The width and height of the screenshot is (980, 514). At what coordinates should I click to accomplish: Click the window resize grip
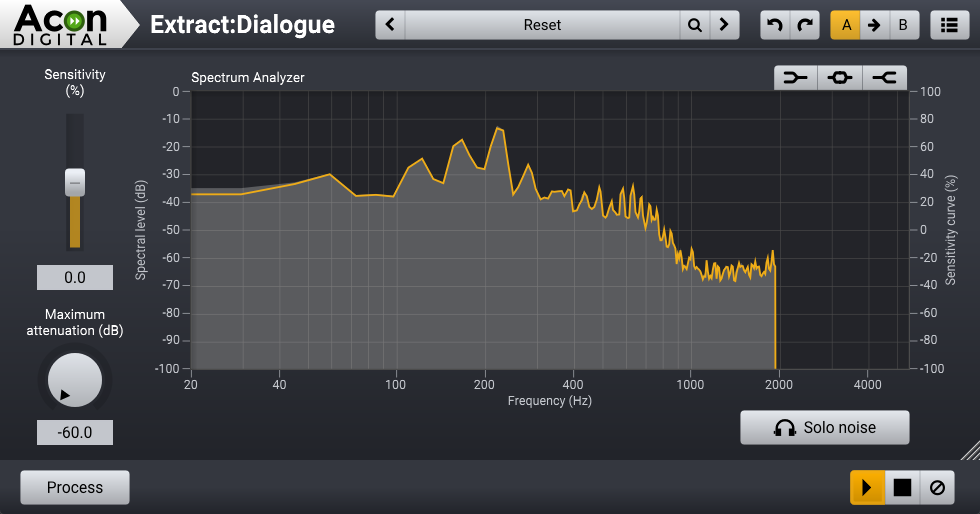(970, 450)
